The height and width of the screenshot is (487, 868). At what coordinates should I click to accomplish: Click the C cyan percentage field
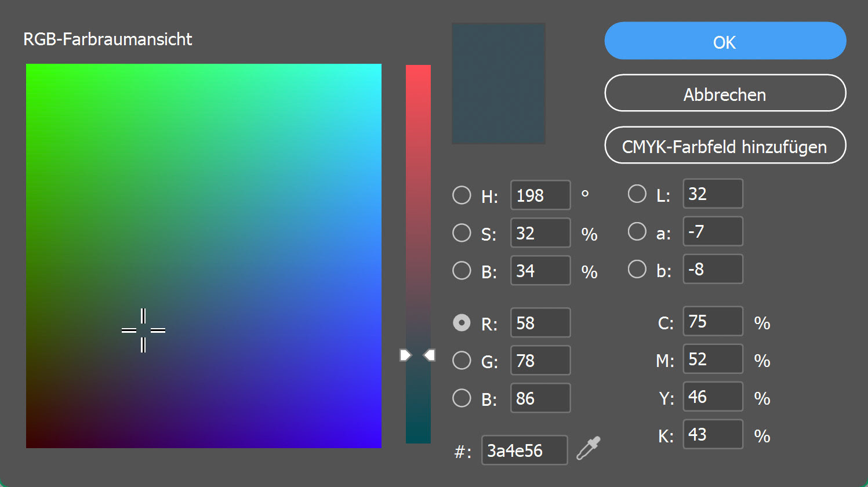tap(713, 321)
